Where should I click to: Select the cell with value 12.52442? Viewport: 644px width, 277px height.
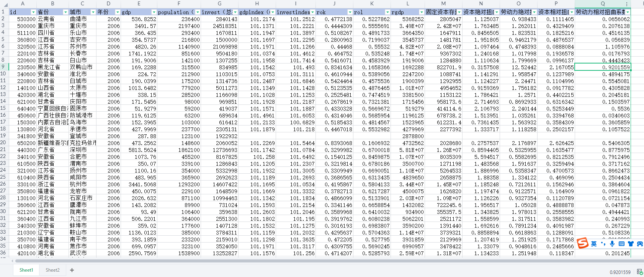click(x=518, y=67)
